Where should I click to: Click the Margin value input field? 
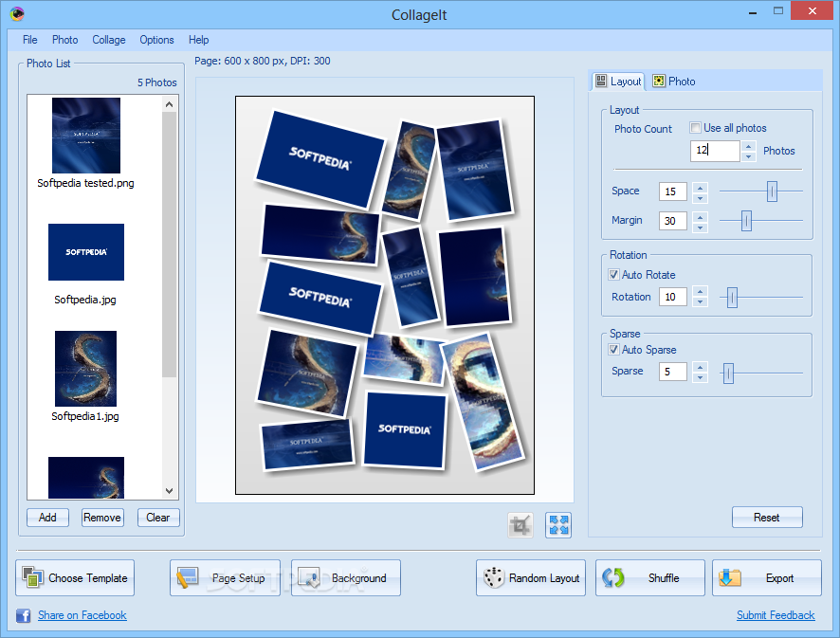(673, 221)
